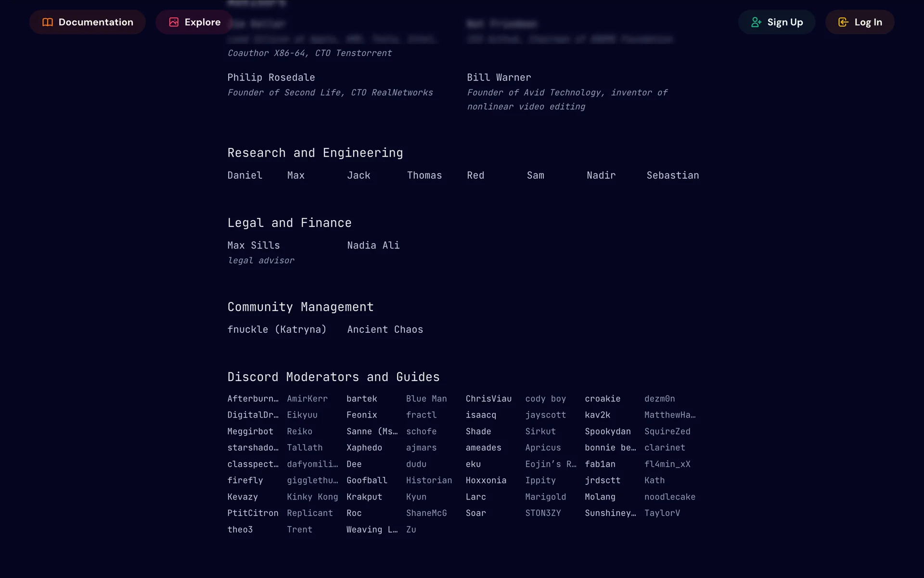This screenshot has height=578, width=924.
Task: Click the Research and Engineering heading
Action: pos(315,153)
